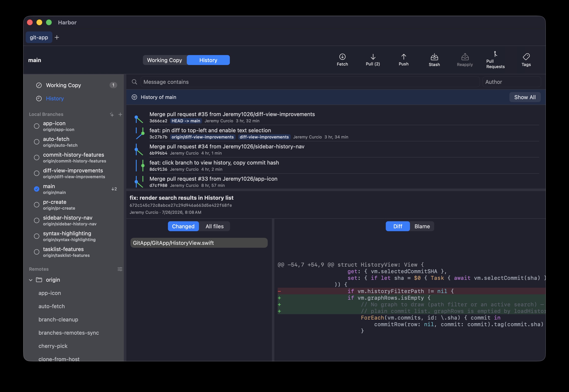Switch to the Blame view tab
Screen dimensions: 569x392
(x=422, y=226)
